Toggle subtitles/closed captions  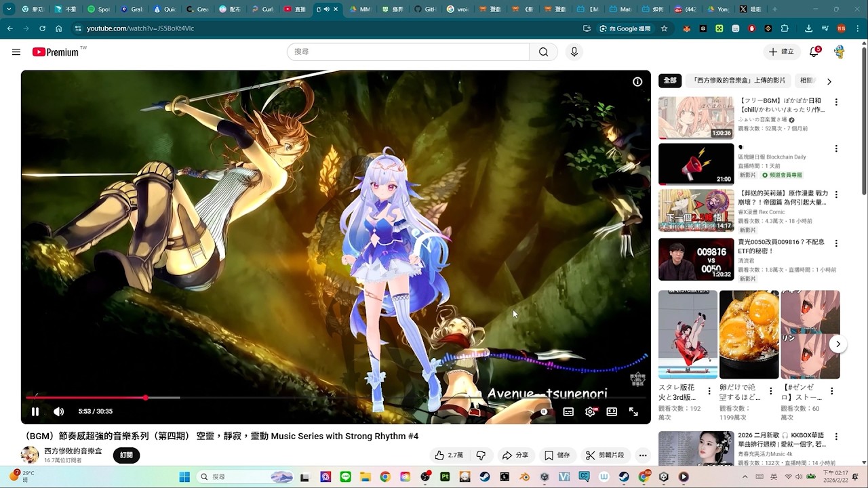[568, 411]
